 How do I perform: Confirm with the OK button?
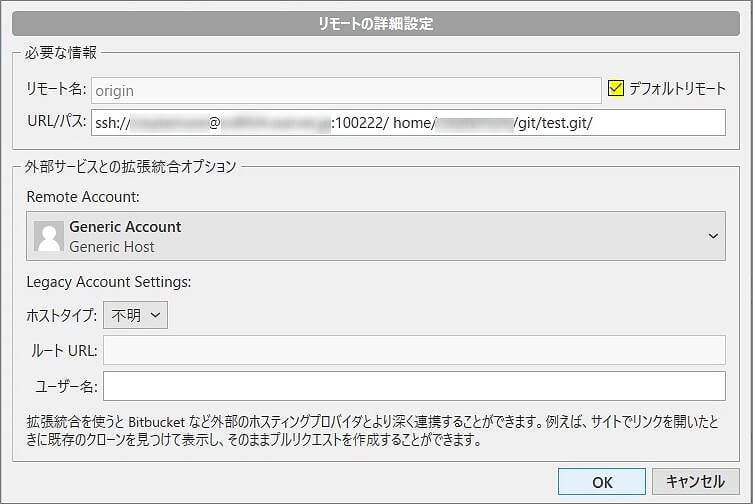click(x=602, y=482)
